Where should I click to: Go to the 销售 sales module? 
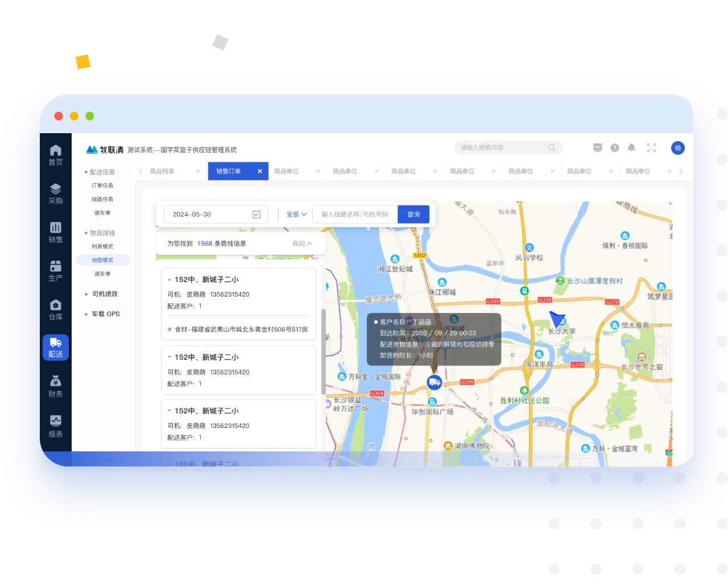click(x=56, y=232)
